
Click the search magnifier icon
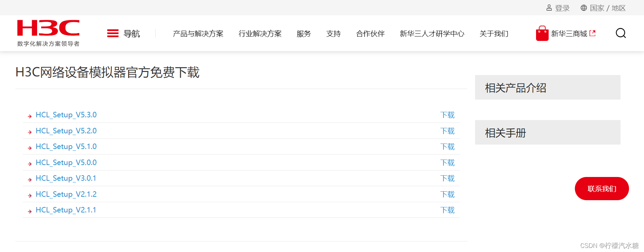coord(621,33)
